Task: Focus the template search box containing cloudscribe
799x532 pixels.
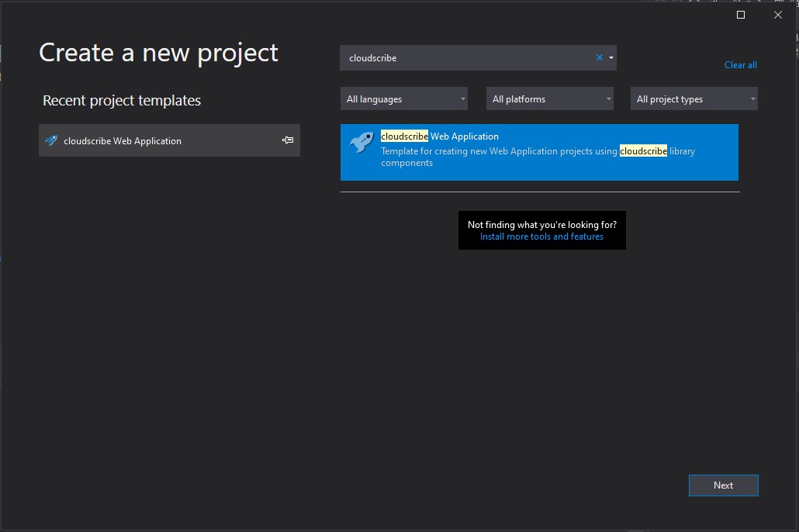Action: 465,58
